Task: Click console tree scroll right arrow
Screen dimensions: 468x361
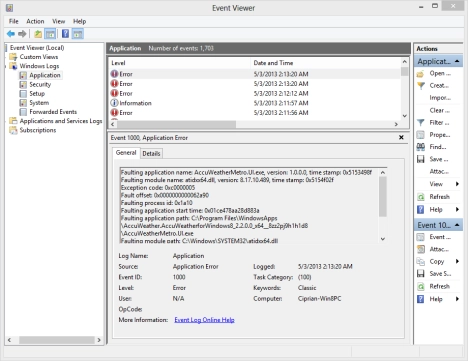Action: click(x=99, y=340)
